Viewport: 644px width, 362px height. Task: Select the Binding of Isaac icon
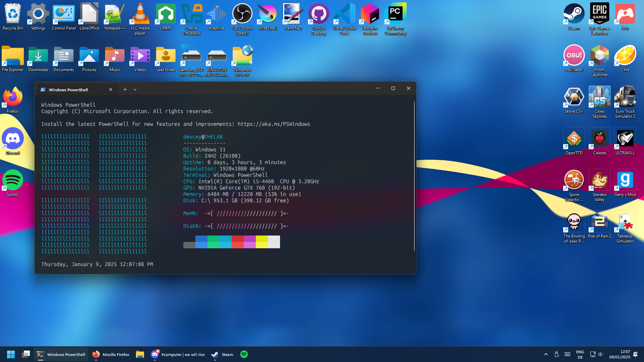pos(574,227)
